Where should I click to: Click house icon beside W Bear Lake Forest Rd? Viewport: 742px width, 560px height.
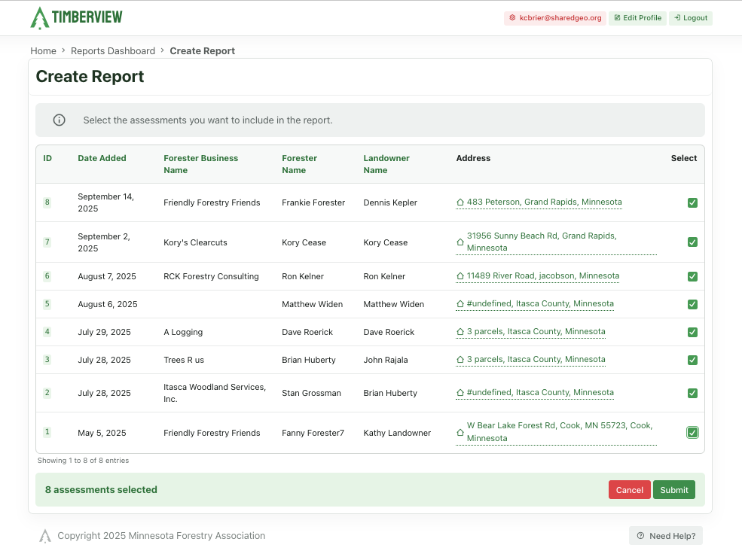point(460,432)
